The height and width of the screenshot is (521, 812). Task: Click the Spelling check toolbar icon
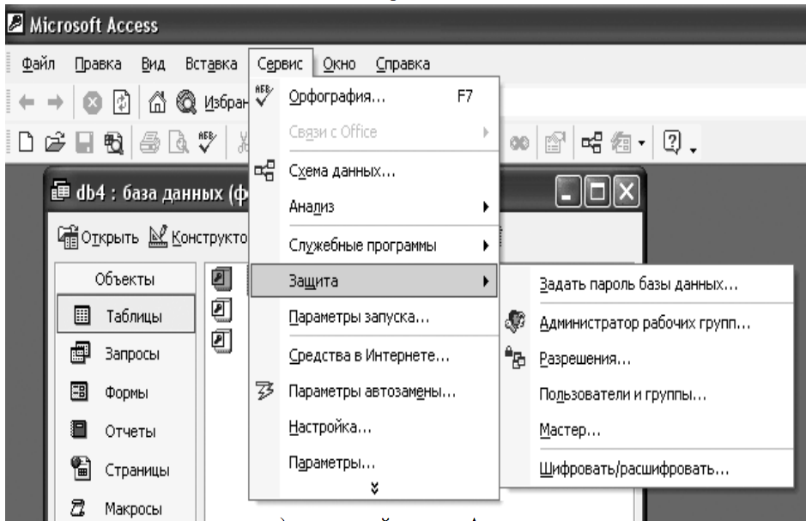pos(208,141)
